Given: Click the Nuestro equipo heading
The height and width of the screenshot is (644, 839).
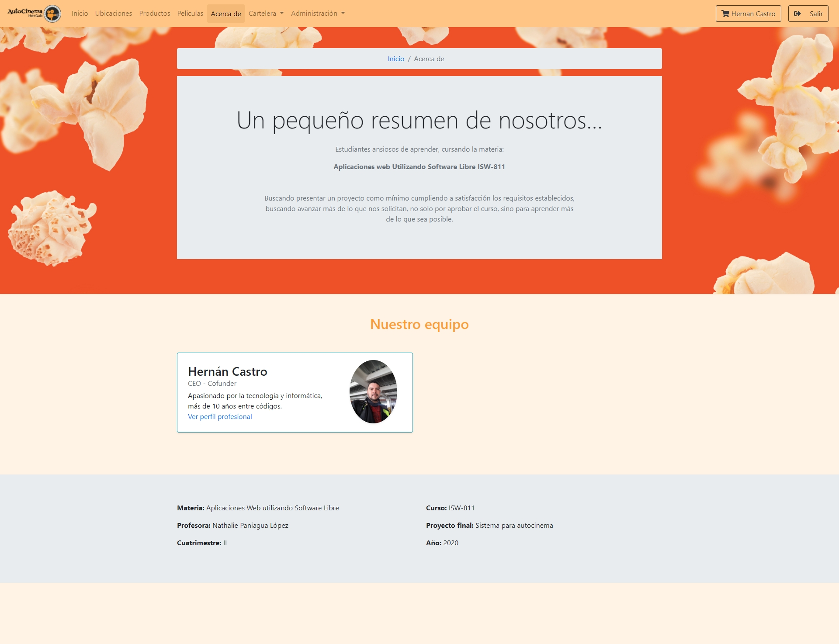Looking at the screenshot, I should pyautogui.click(x=419, y=324).
